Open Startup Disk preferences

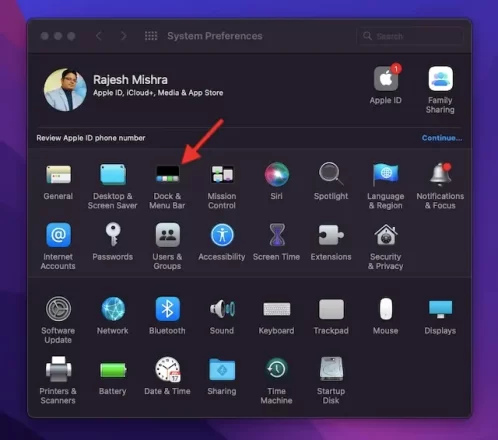331,369
